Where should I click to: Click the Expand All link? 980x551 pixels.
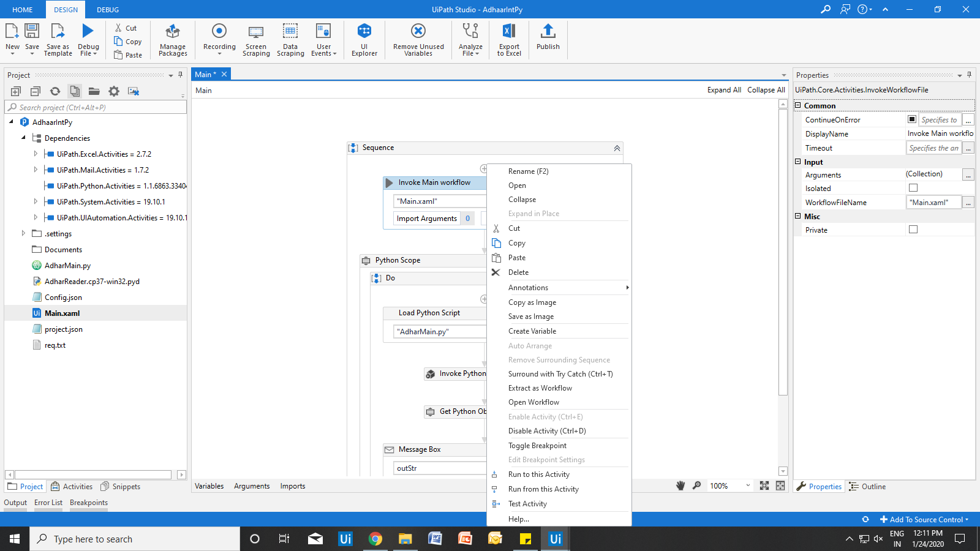[x=724, y=90]
